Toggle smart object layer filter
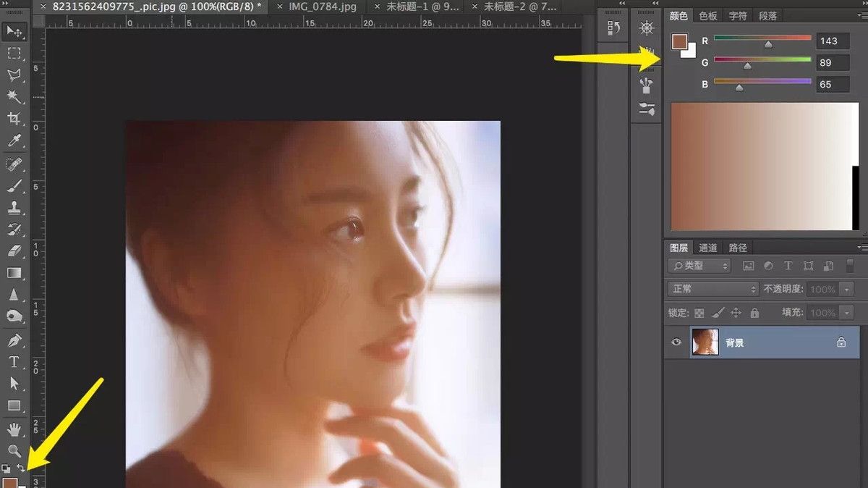868x488 pixels. tap(829, 266)
